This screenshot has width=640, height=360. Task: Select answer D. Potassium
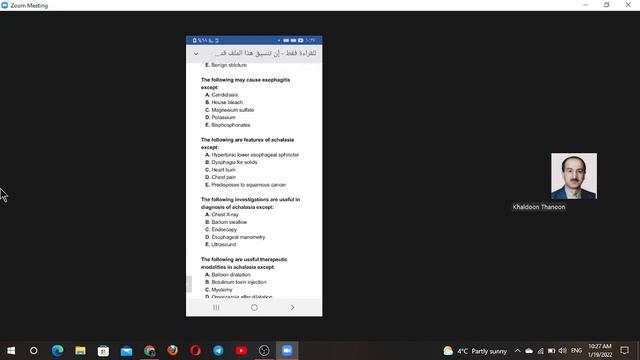[220, 117]
